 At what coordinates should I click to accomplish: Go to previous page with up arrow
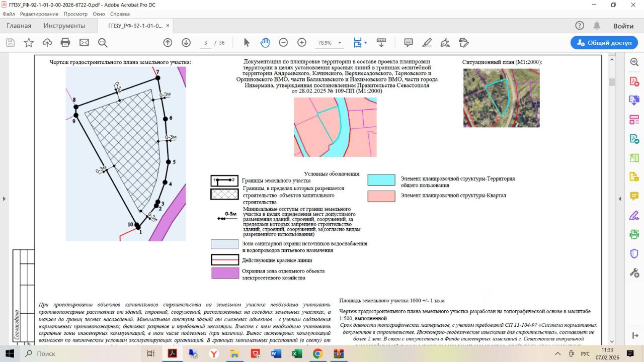click(x=168, y=43)
